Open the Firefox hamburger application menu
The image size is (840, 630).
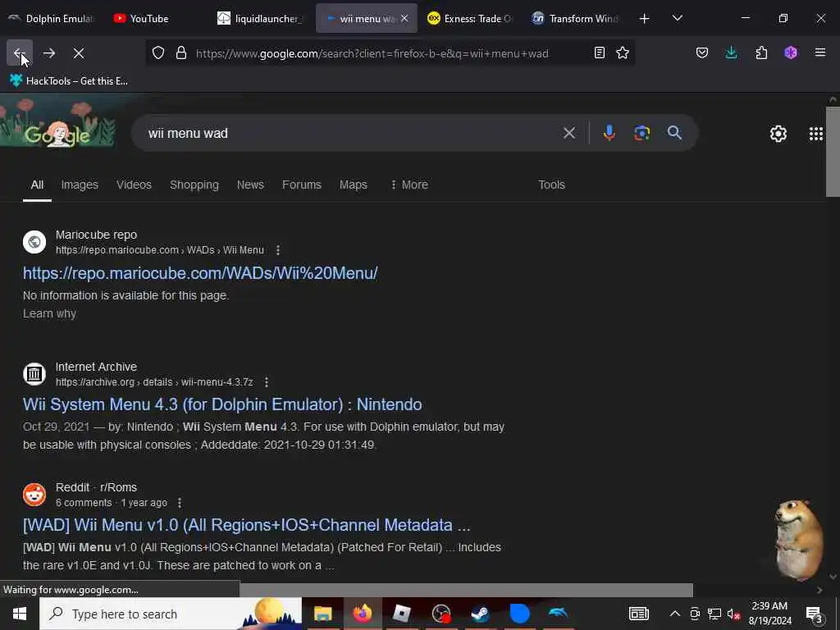[x=820, y=52]
